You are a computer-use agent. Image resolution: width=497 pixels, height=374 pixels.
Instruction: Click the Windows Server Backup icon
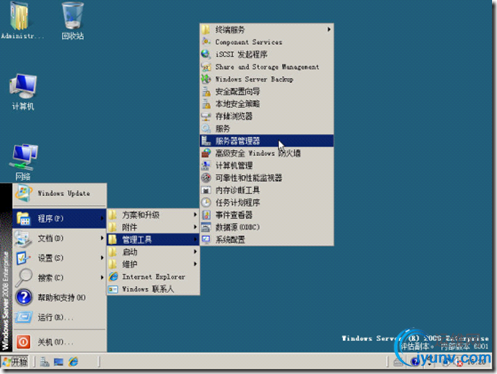point(206,79)
